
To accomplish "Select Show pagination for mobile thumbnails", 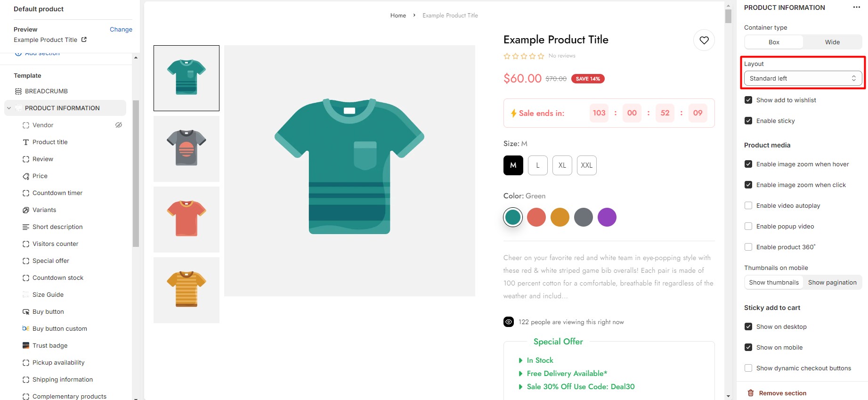I will pyautogui.click(x=832, y=282).
